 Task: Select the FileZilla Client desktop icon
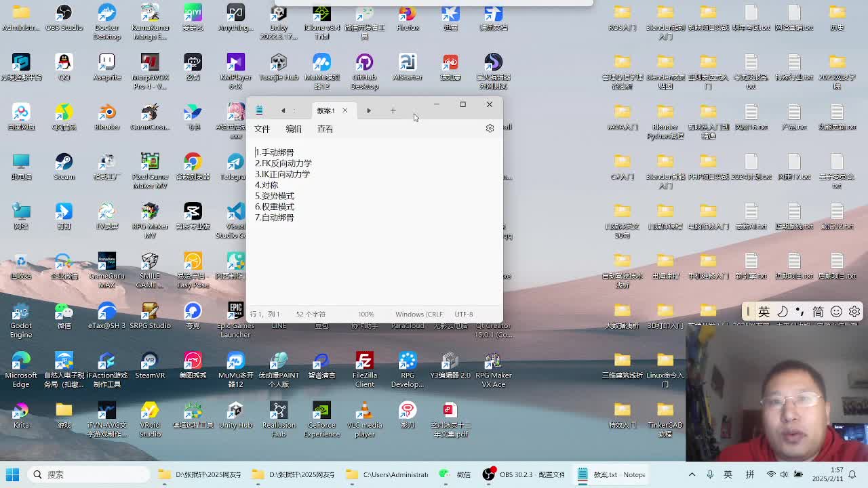[364, 369]
